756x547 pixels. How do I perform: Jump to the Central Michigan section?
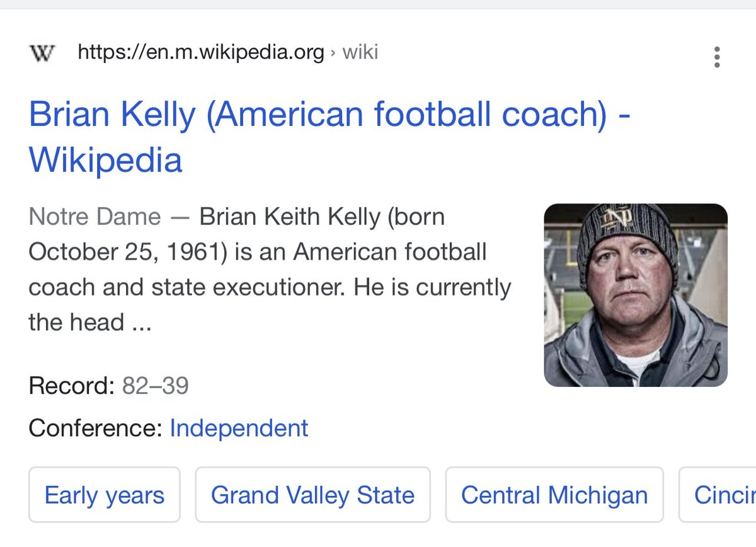pos(554,495)
